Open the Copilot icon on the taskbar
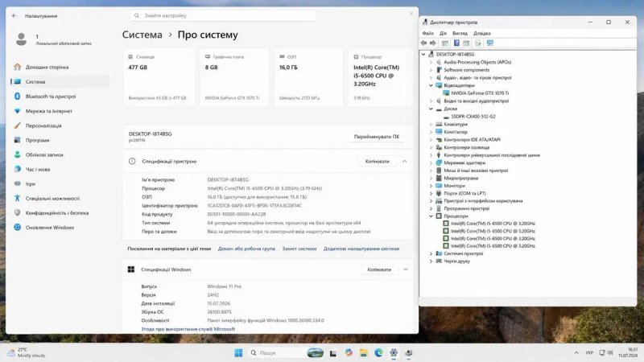Screen dimensions: 644x362 pos(349,352)
